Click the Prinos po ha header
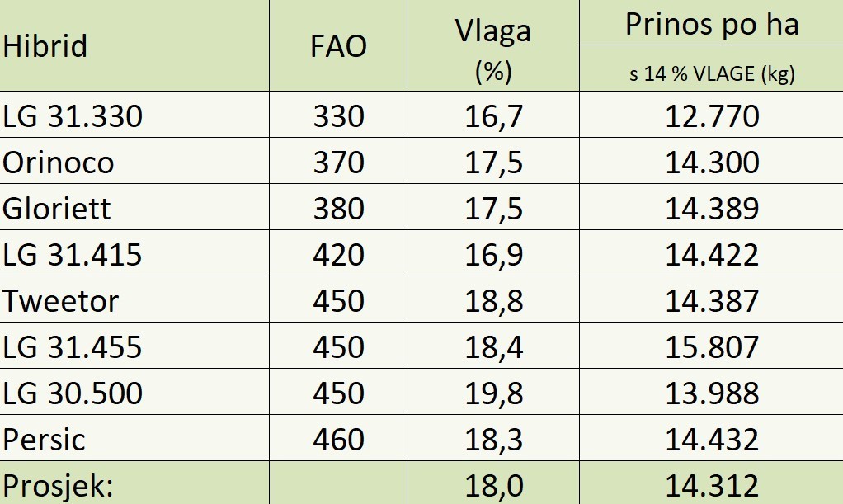The height and width of the screenshot is (504, 843). [711, 24]
